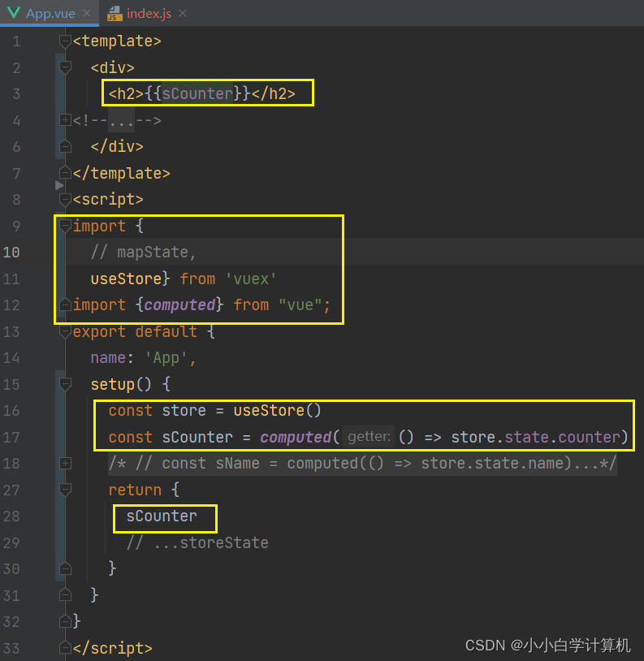The width and height of the screenshot is (644, 661).
Task: Click useStore in the vuex import
Action: pos(127,279)
